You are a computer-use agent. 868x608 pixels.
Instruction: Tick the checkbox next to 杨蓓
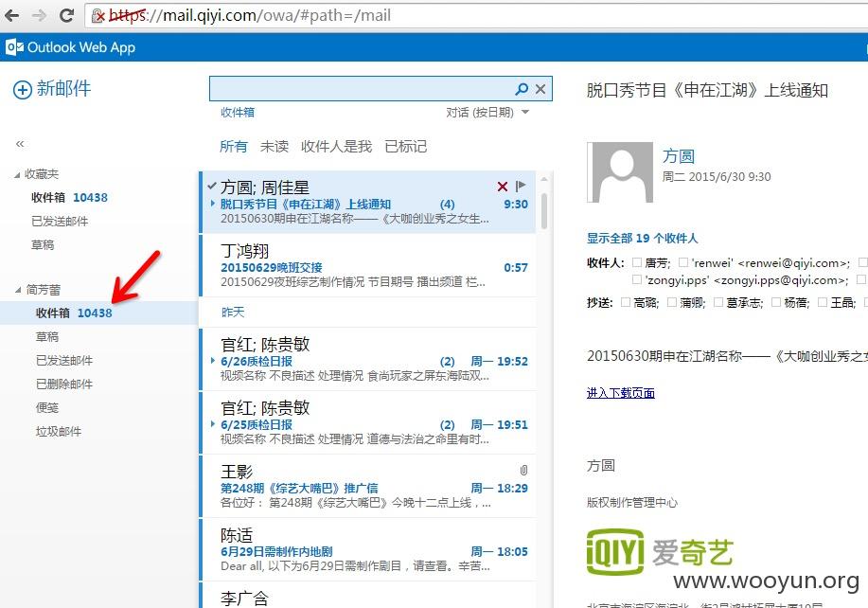[x=775, y=302]
